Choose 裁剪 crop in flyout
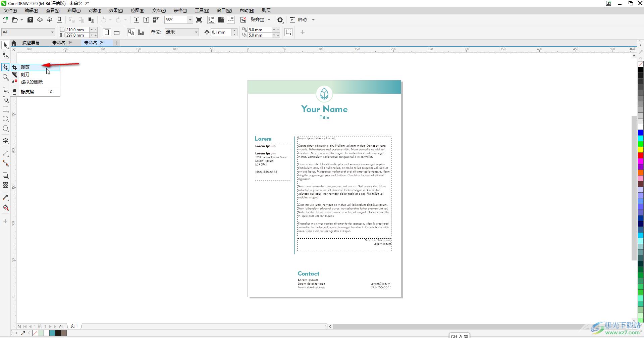Viewport: 644px width, 338px height. [35, 67]
